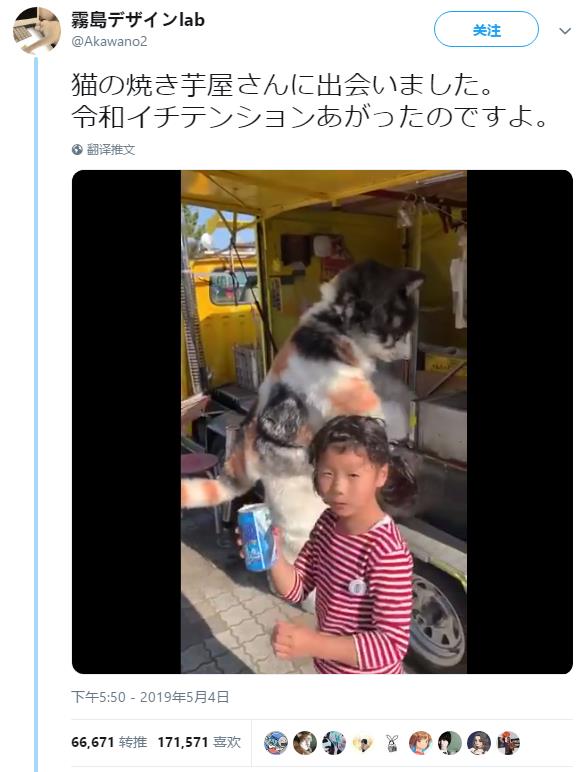The width and height of the screenshot is (585, 772).
Task: Open second liker avatar in the row
Action: 305,742
